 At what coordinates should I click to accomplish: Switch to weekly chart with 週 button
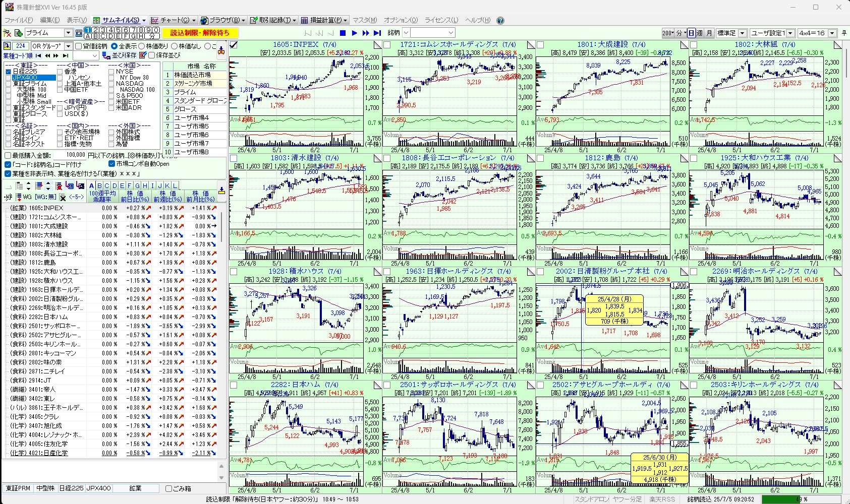pyautogui.click(x=700, y=33)
